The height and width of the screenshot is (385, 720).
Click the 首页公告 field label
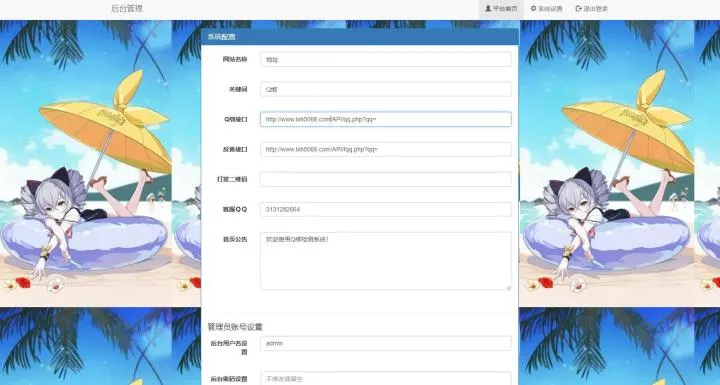point(235,239)
